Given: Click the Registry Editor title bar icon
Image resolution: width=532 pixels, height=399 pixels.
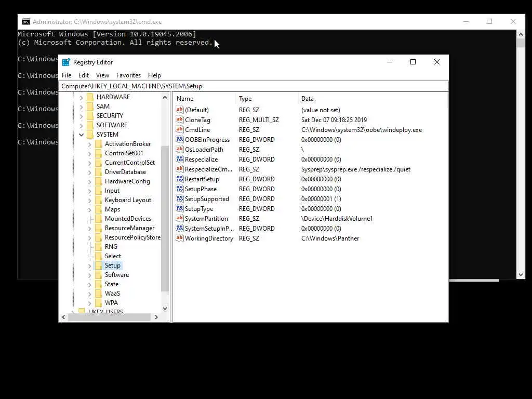Looking at the screenshot, I should click(x=66, y=62).
